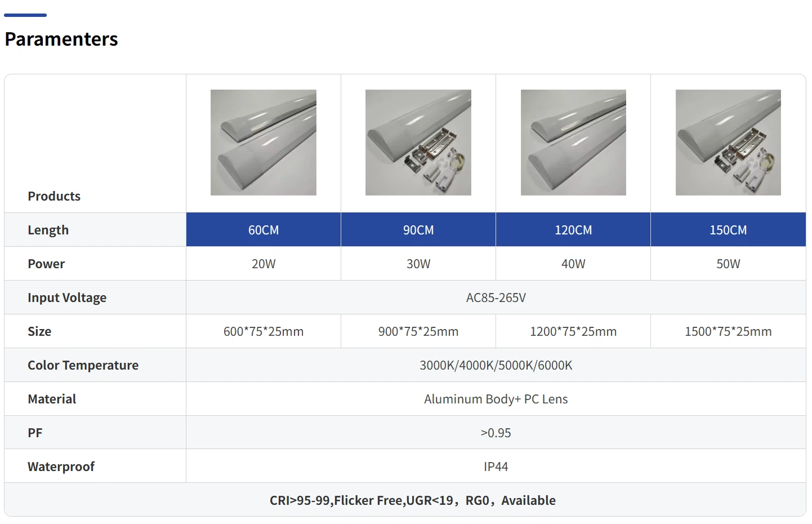This screenshot has height=524, width=812.
Task: Select the 150CM length header cell
Action: (x=728, y=230)
